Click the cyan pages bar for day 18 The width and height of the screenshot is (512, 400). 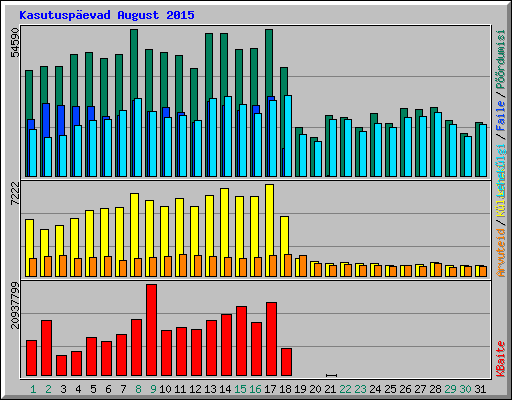tap(288, 136)
